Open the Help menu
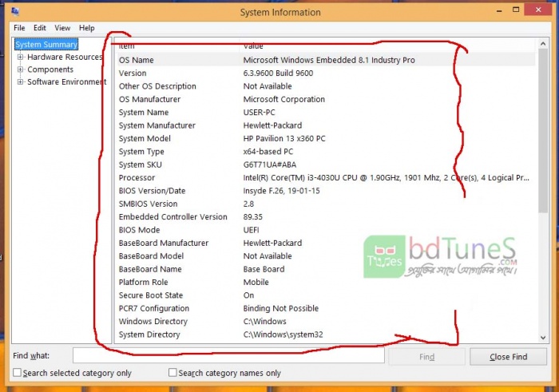This screenshot has width=559, height=392. (x=86, y=28)
